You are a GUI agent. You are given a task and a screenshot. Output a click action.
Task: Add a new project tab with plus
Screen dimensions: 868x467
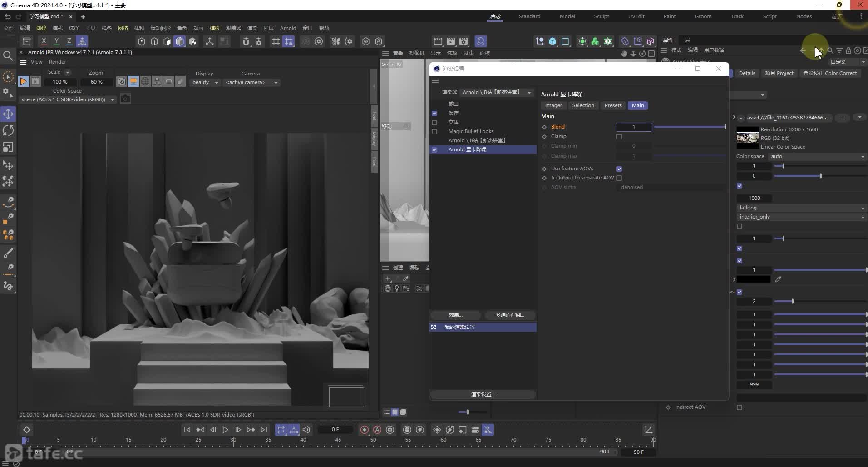[x=83, y=17]
